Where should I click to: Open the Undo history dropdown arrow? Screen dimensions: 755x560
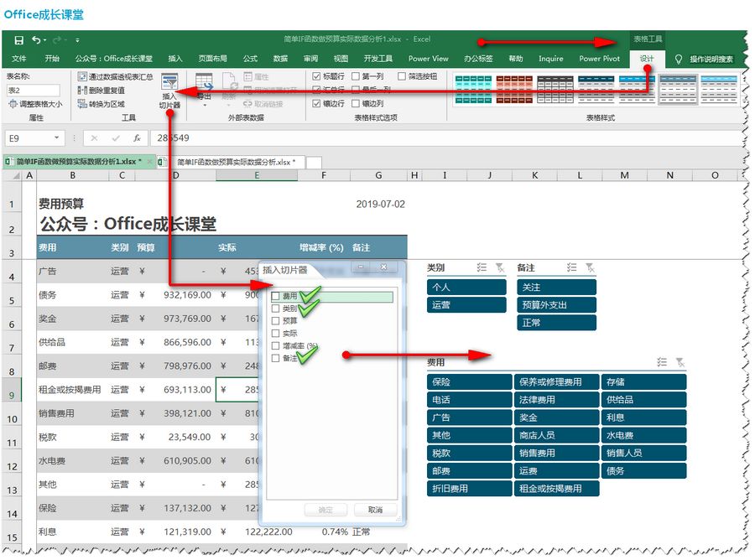(x=45, y=40)
